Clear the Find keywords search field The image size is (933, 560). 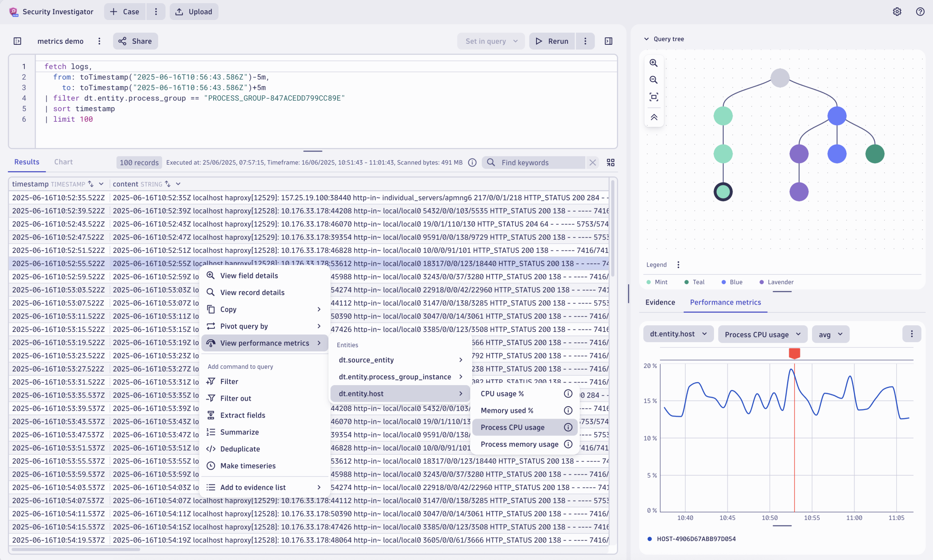[593, 162]
